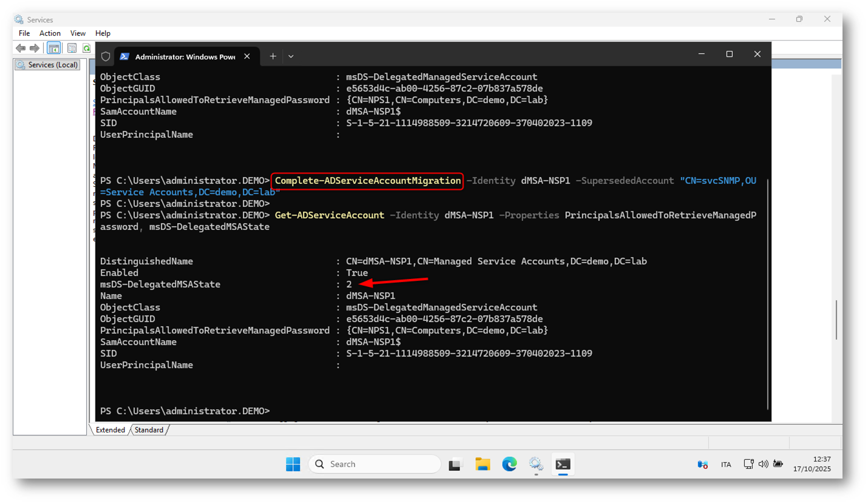Switch to the Extended tab
The width and height of the screenshot is (868, 504).
110,430
